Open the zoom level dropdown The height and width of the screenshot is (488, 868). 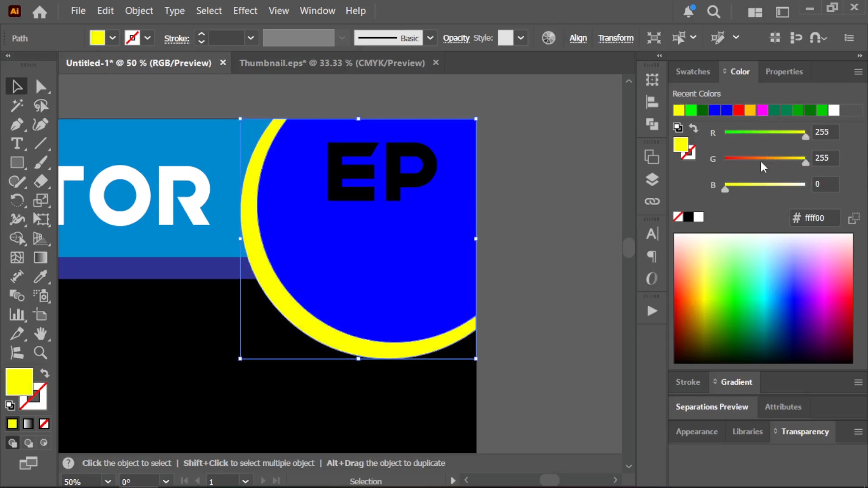tap(108, 481)
